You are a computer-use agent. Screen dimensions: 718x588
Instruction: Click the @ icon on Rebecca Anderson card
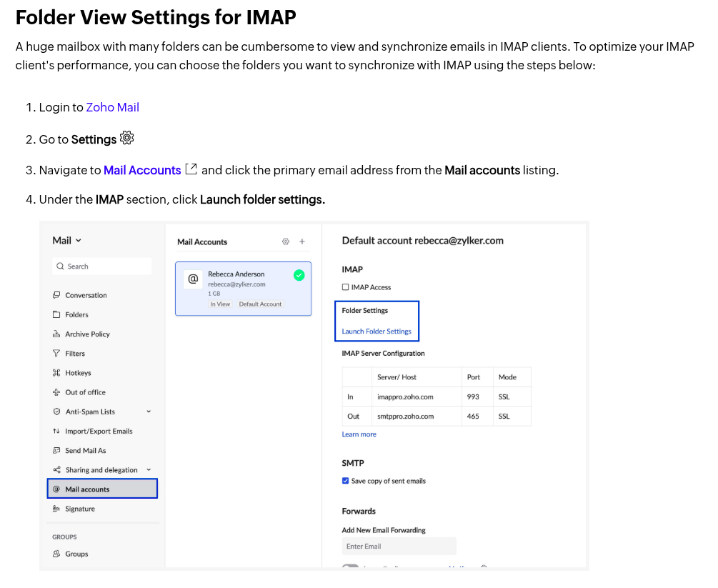point(193,279)
